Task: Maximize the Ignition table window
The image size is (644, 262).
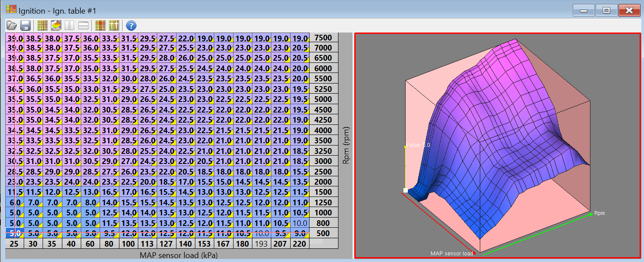Action: (606, 11)
